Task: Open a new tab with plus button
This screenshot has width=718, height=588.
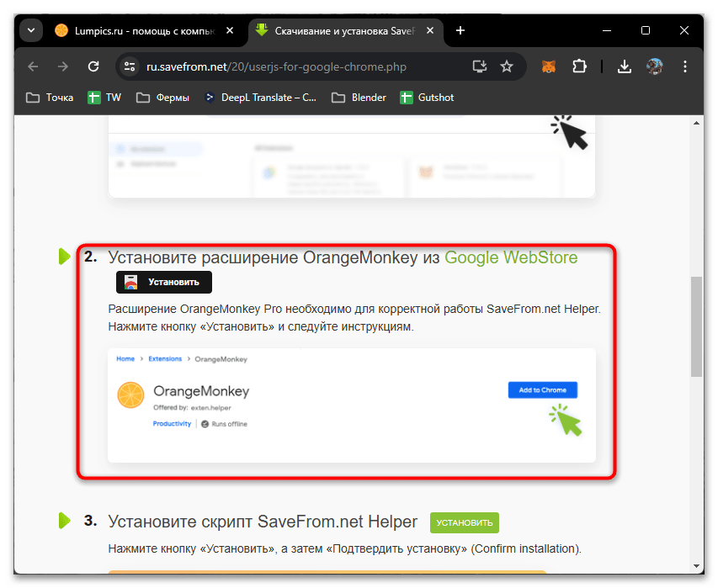Action: tap(460, 31)
